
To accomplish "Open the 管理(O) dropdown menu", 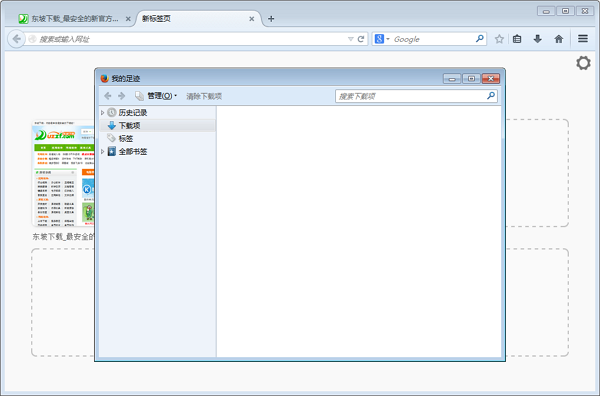I will (x=160, y=96).
